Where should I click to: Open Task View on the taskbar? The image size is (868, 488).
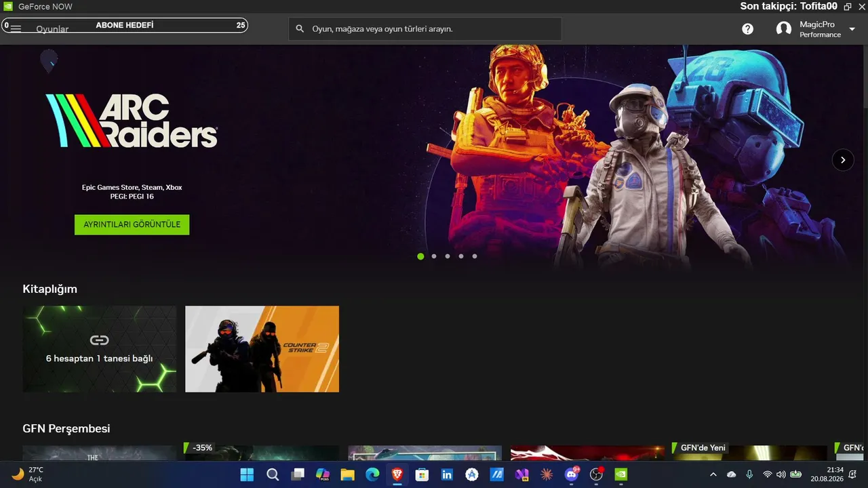pos(298,474)
